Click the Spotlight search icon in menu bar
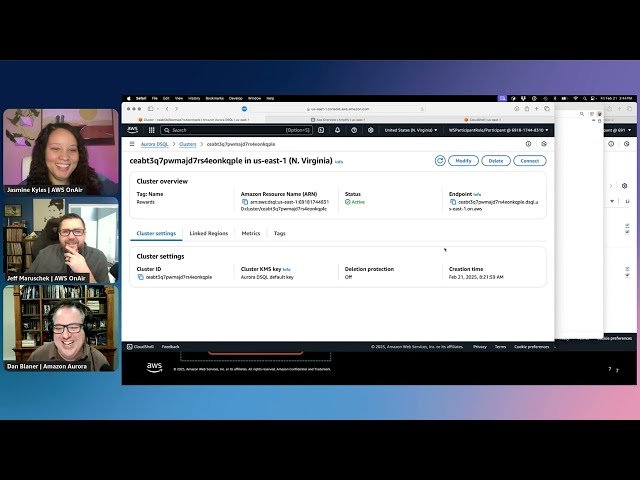The image size is (640, 480). click(x=585, y=98)
